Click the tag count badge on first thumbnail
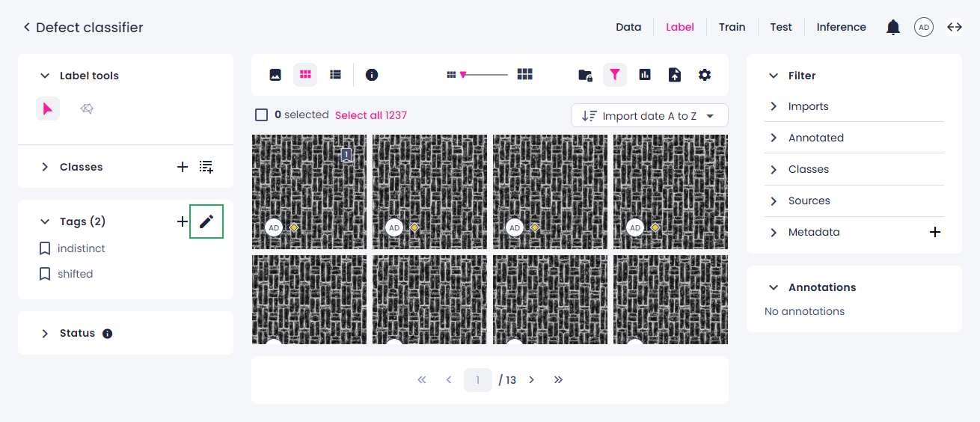The image size is (980, 422). tap(346, 154)
